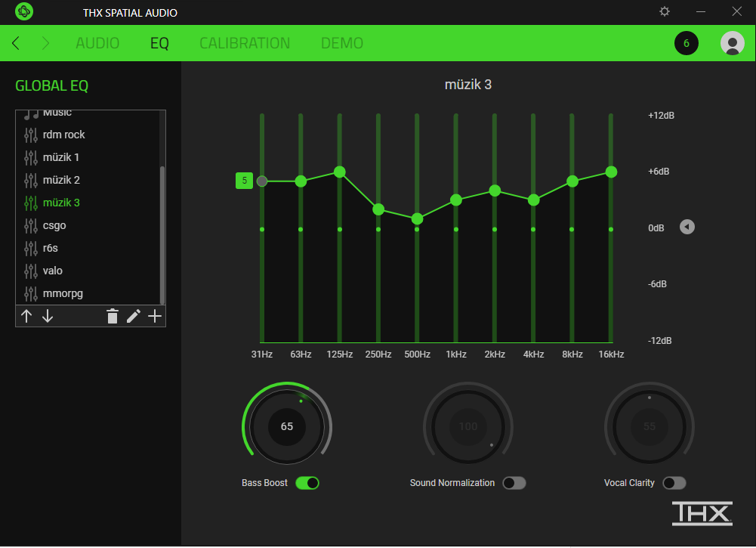
Task: Click the equalizer icon beside valo
Action: 31,271
